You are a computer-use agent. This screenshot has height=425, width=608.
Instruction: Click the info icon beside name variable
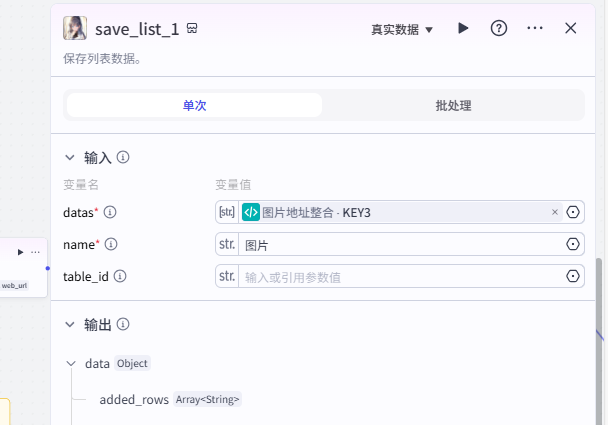pyautogui.click(x=112, y=244)
